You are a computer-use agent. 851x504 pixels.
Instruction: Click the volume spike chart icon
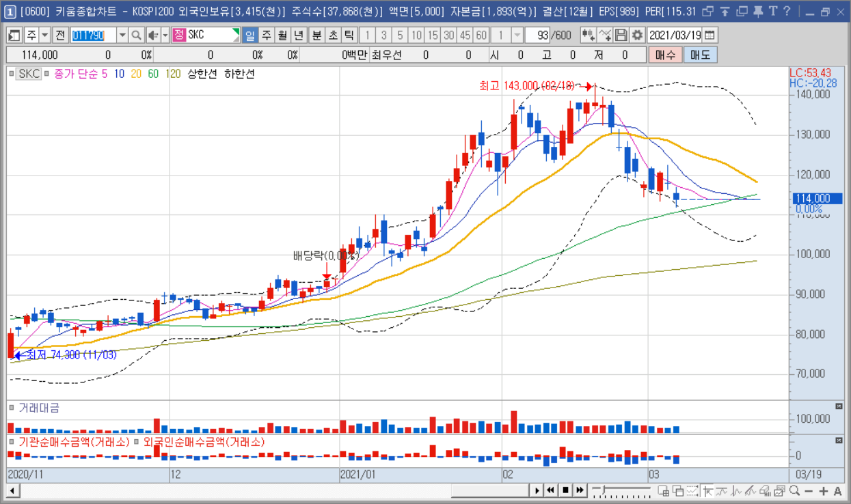pyautogui.click(x=736, y=490)
